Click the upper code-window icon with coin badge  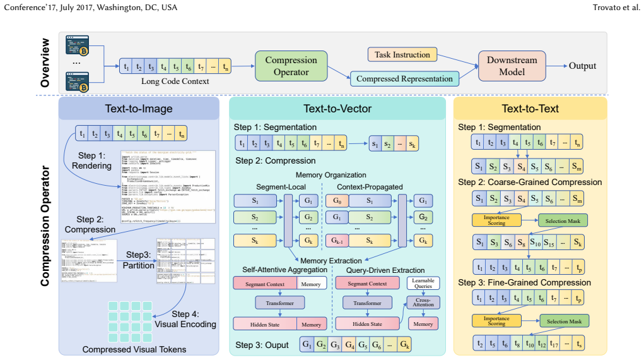pos(77,45)
